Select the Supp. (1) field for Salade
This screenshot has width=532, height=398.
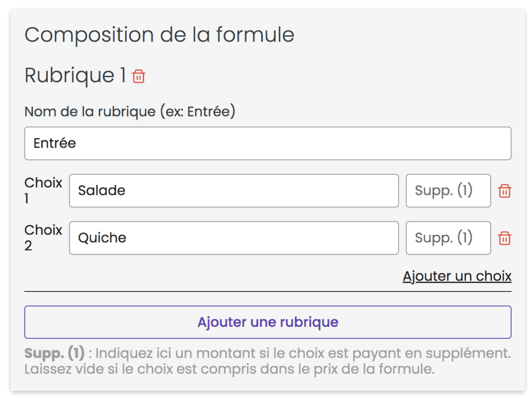pos(448,191)
